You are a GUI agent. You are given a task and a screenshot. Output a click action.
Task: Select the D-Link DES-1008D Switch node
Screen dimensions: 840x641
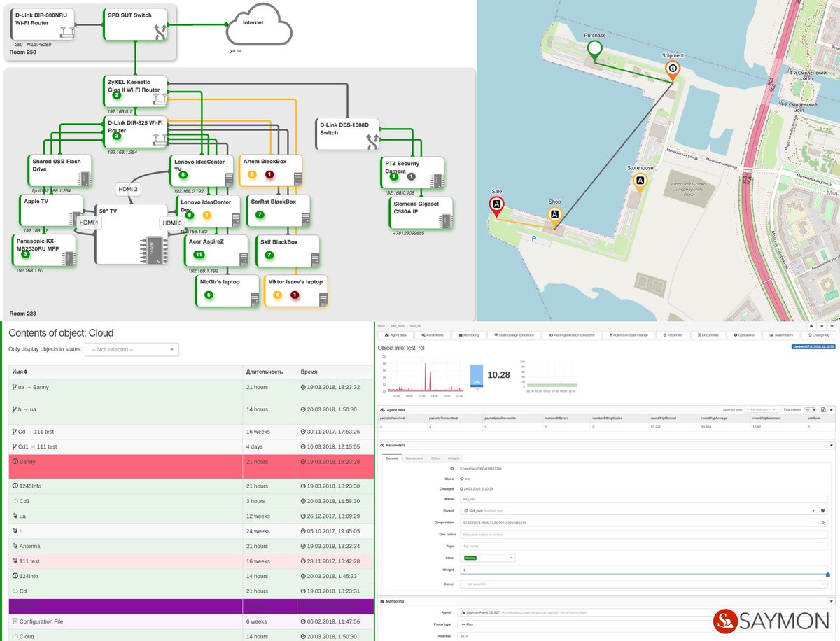coord(348,134)
